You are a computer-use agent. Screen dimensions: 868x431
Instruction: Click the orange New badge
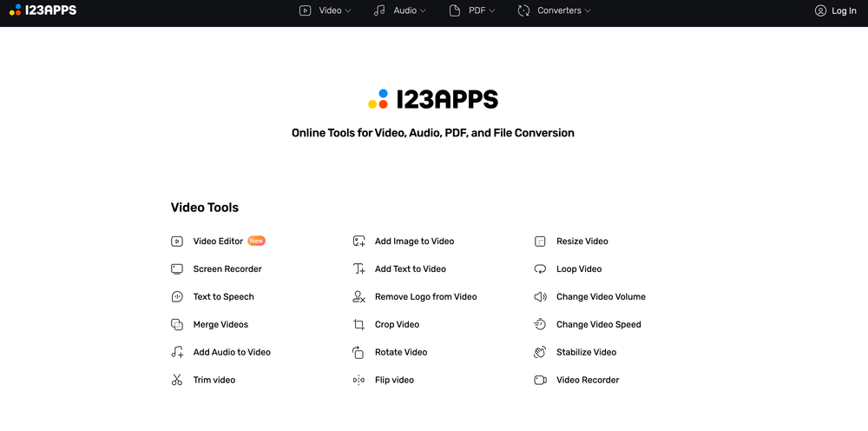(256, 241)
